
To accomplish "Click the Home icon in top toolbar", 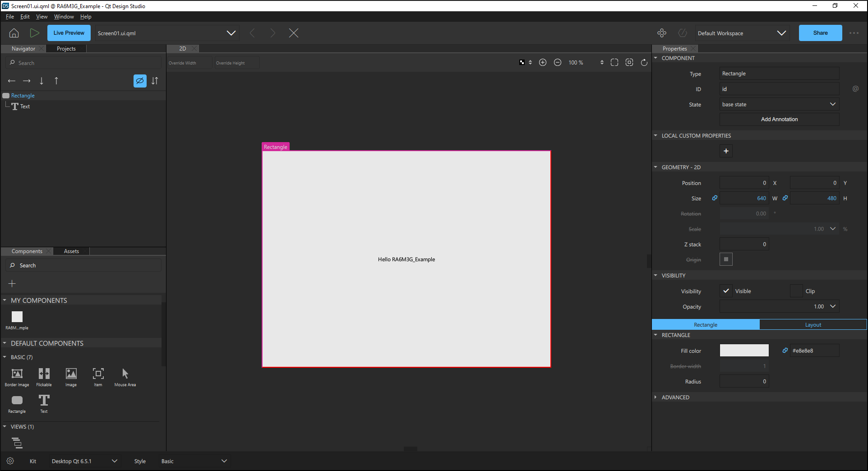I will click(14, 33).
